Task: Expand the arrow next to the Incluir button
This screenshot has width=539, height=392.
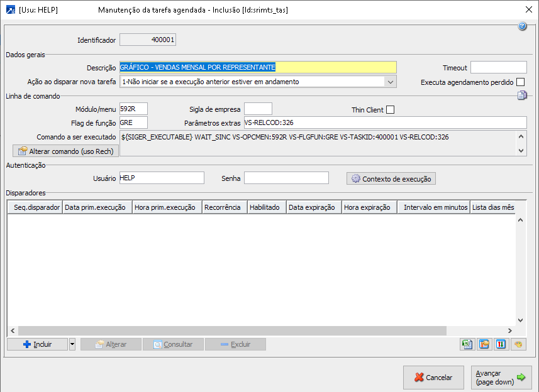Action: point(72,344)
